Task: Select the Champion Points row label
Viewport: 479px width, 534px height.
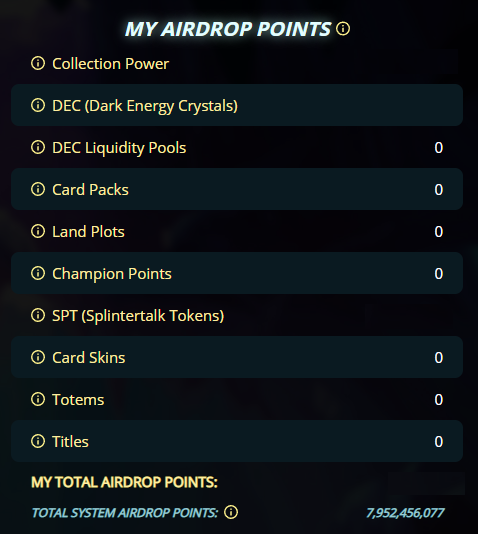Action: click(112, 274)
